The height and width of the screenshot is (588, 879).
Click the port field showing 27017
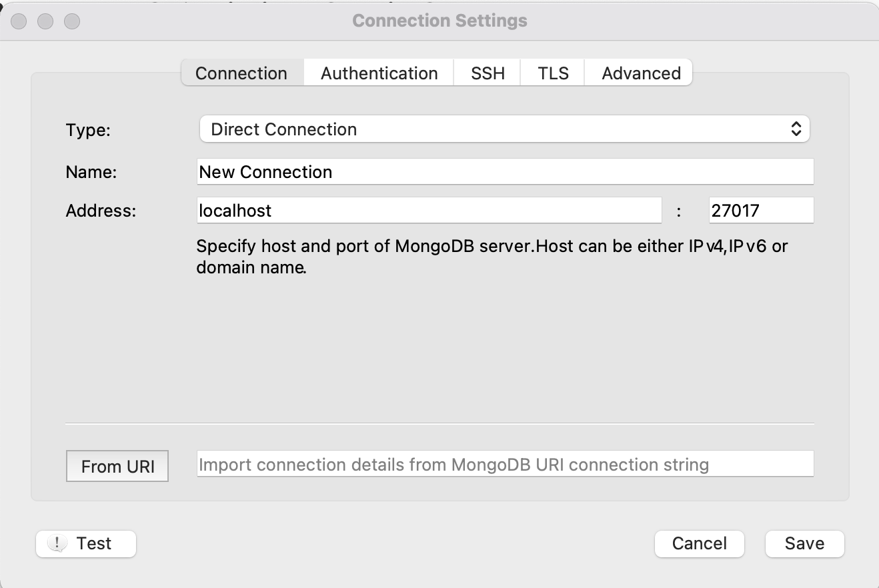[x=760, y=211]
